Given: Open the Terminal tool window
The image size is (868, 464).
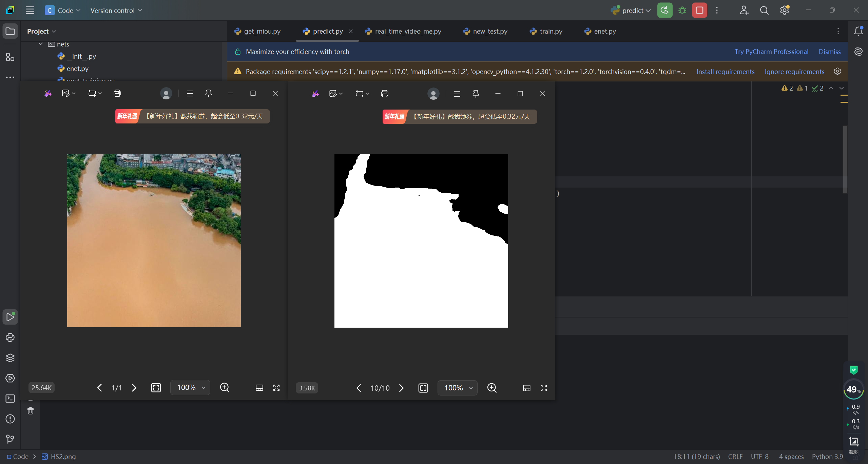Looking at the screenshot, I should pos(10,399).
